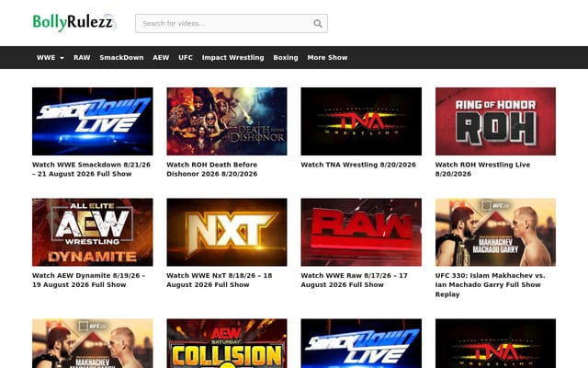Open the UFC 330 Makhachev replay thumbnail
Screen dimensions: 588x368
click(x=495, y=232)
